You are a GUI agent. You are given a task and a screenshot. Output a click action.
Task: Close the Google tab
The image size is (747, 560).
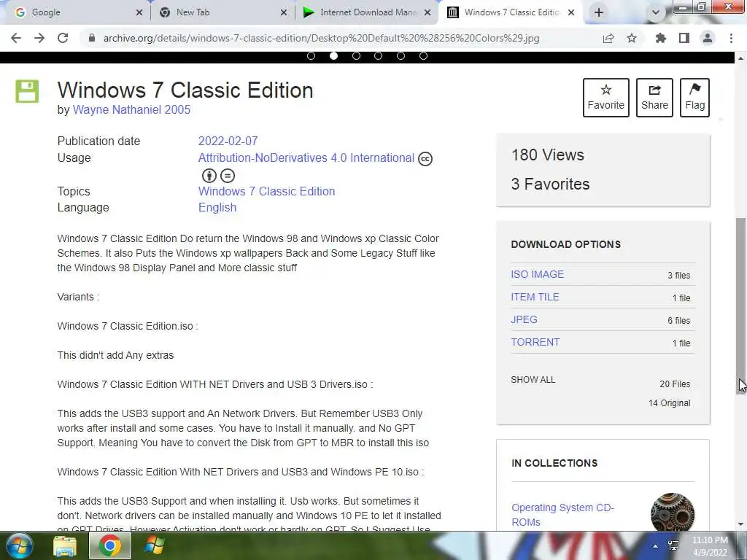[x=139, y=12]
